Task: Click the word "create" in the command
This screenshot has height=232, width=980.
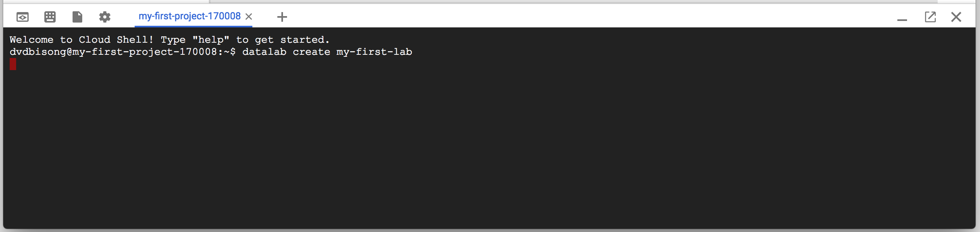Action: click(311, 52)
